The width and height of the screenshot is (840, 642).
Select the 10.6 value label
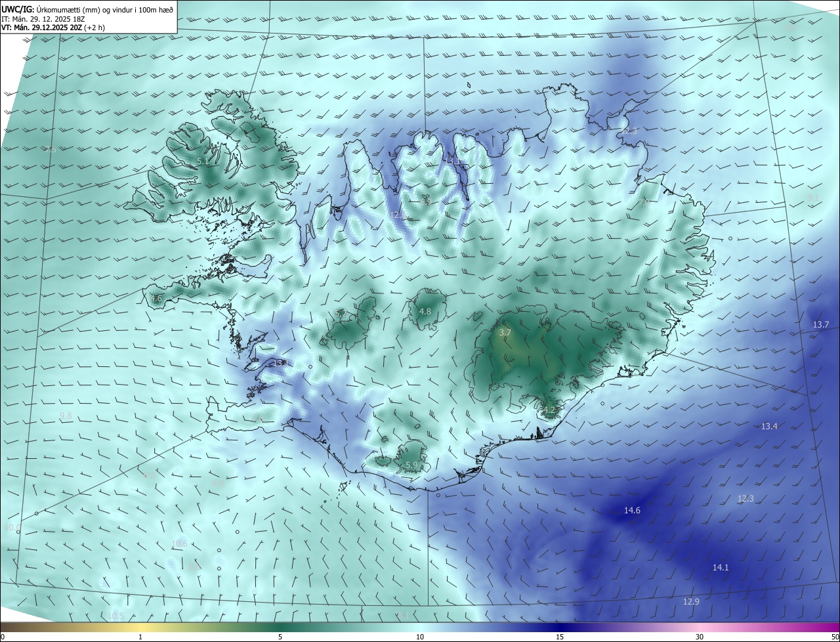click(179, 544)
